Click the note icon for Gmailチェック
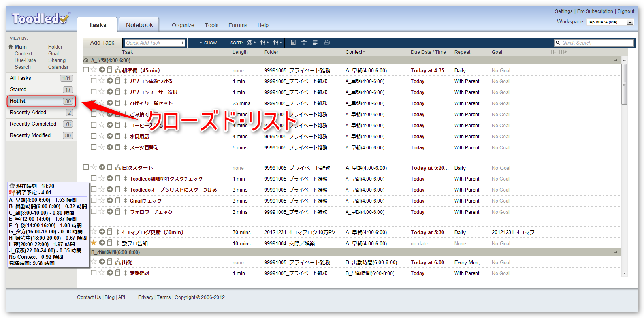This screenshot has height=318, width=644. tap(117, 201)
